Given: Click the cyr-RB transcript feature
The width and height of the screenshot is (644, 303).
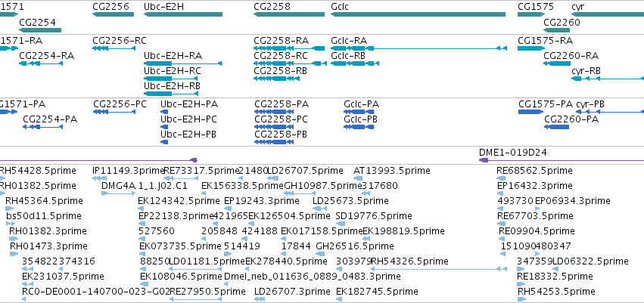Looking at the screenshot, I should point(608,79).
